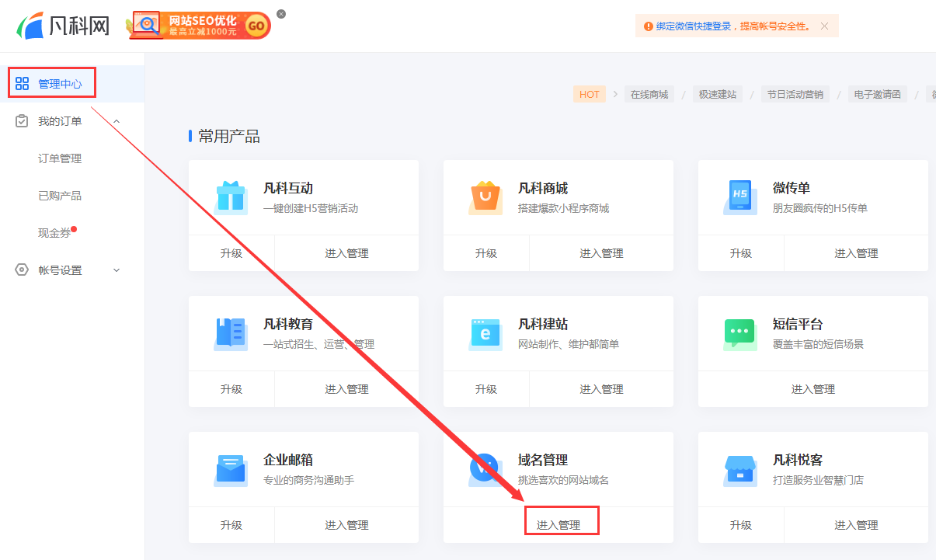
Task: Close the SEO promo banner
Action: (281, 14)
